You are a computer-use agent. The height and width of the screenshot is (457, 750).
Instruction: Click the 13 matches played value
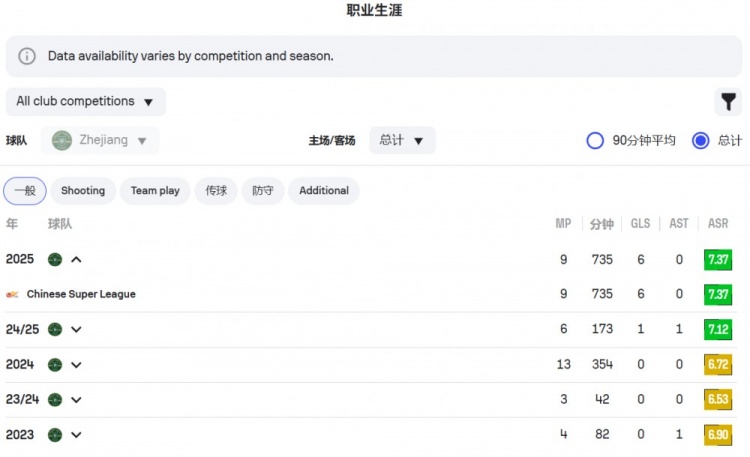563,365
